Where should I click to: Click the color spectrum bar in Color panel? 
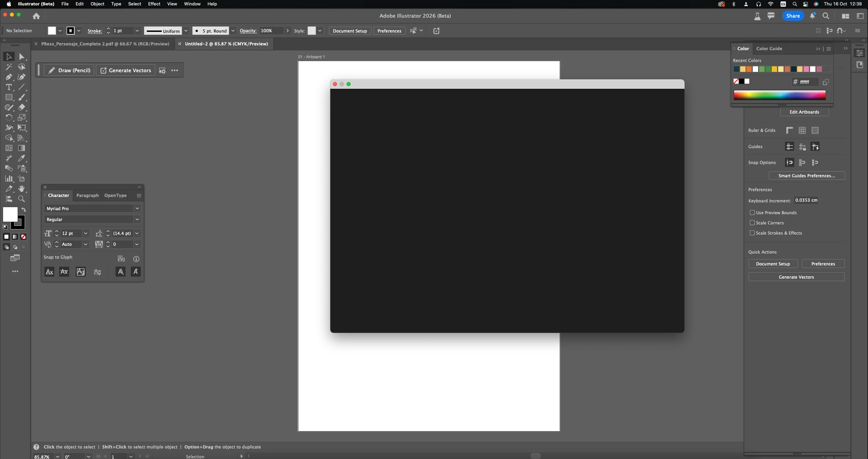779,95
